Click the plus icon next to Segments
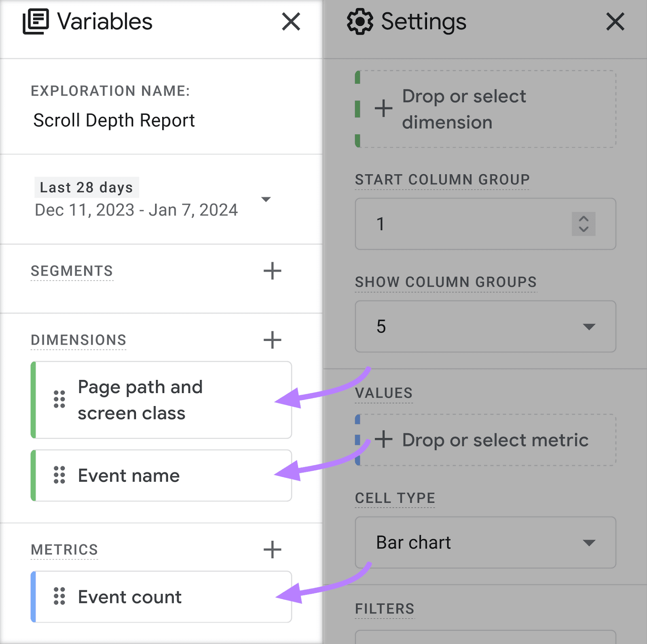The width and height of the screenshot is (647, 644). (x=272, y=271)
